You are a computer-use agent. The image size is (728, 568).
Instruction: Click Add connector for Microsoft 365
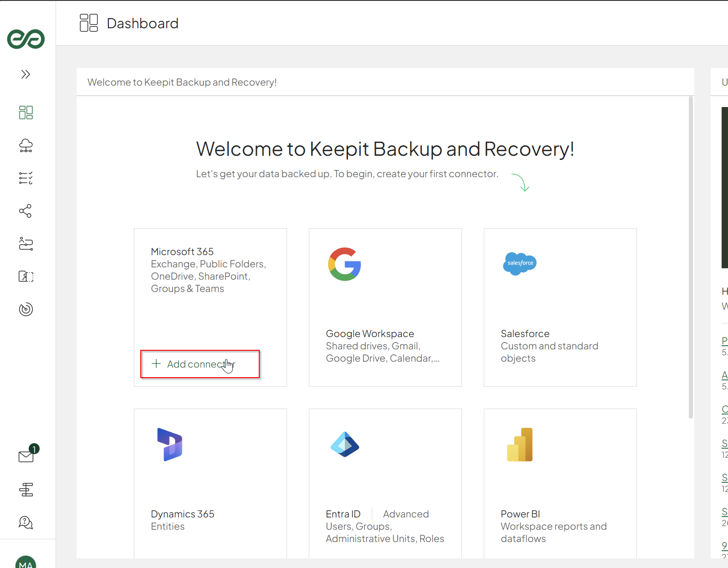coord(200,364)
